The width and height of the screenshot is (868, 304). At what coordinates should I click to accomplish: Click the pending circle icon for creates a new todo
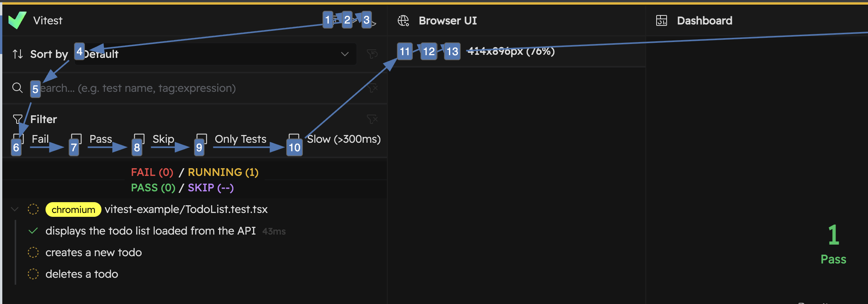[x=33, y=252]
